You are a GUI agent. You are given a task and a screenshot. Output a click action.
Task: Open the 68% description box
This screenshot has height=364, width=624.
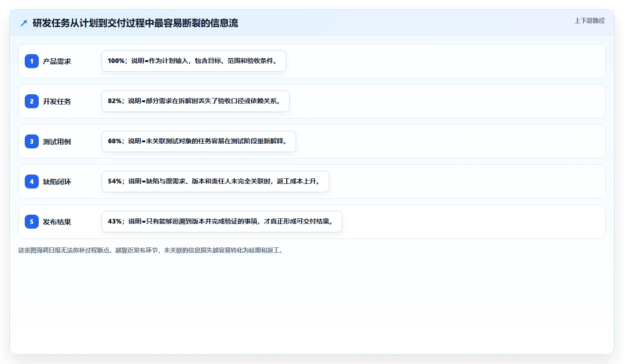[199, 141]
